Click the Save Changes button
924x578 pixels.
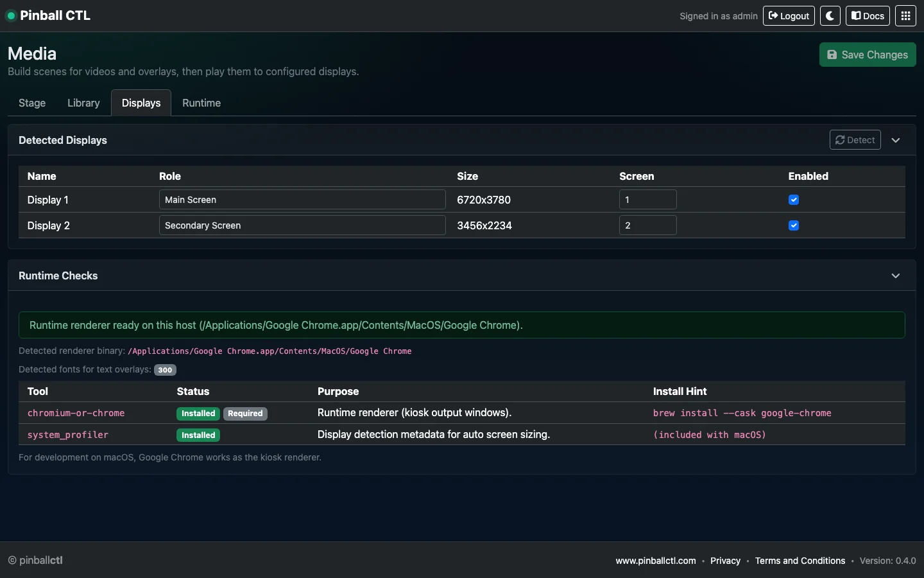(868, 55)
